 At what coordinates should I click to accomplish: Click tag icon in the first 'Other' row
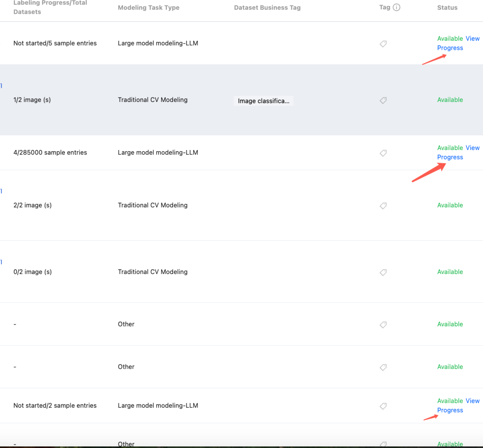tap(383, 325)
